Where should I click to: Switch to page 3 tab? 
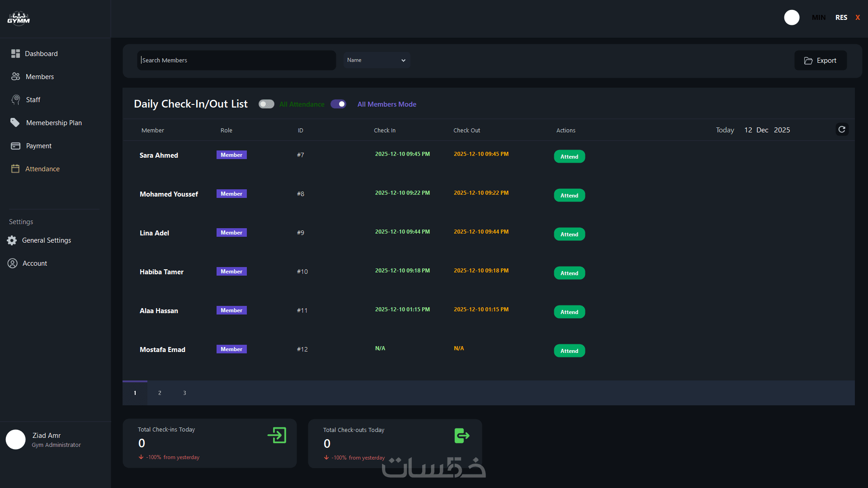point(184,393)
